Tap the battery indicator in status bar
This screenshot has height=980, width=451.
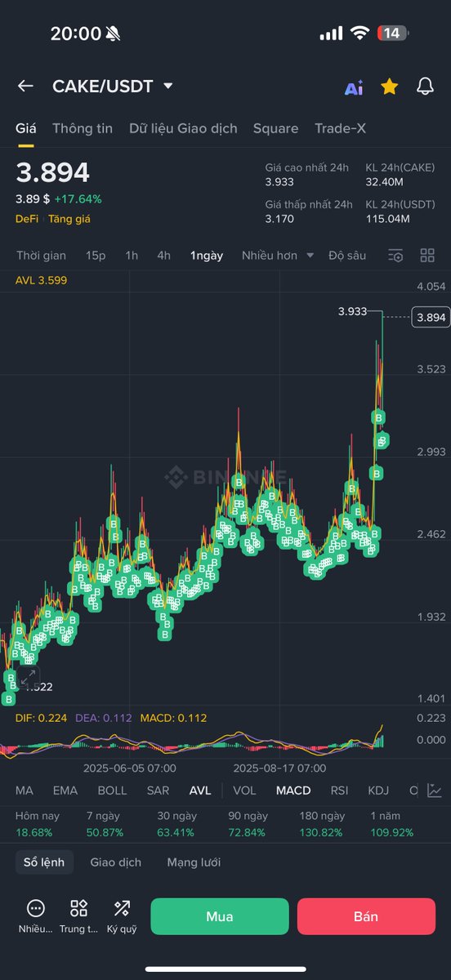[392, 33]
